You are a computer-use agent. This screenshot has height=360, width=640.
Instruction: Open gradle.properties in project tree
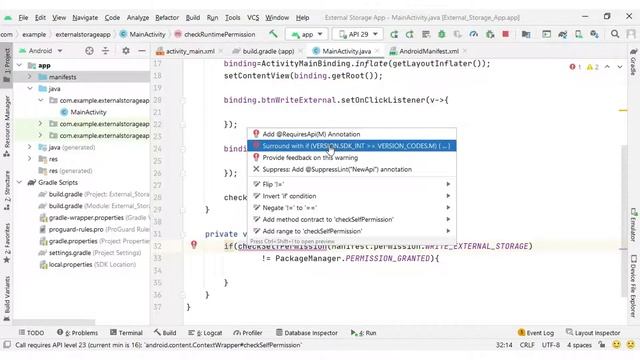[x=73, y=241]
